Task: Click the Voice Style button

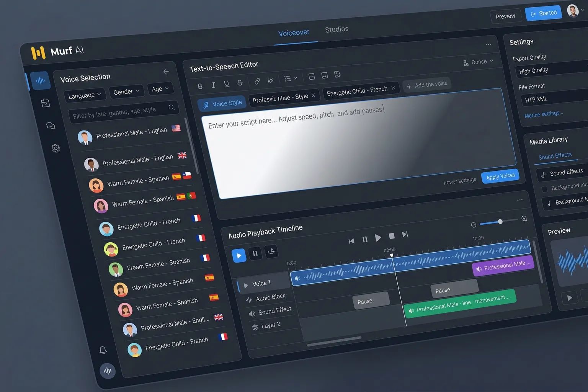Action: [x=222, y=103]
